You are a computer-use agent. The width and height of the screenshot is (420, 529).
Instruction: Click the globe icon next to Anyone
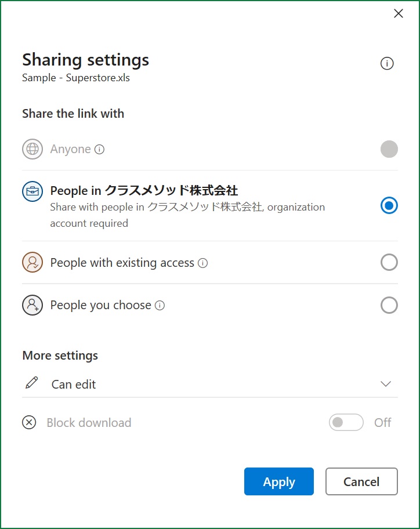click(32, 148)
